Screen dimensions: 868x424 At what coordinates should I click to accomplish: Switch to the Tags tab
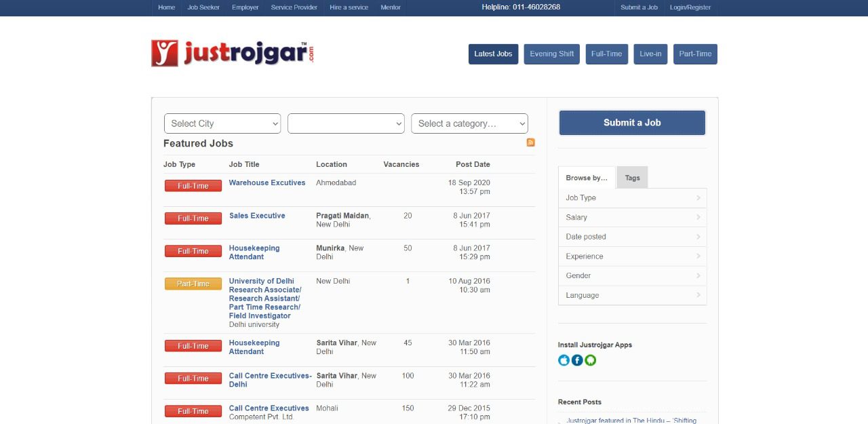coord(632,178)
